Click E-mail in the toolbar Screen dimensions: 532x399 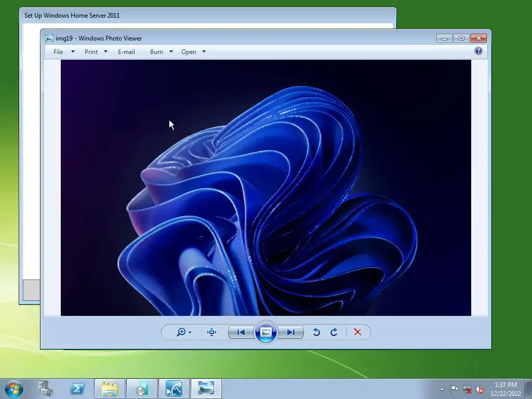(x=126, y=52)
